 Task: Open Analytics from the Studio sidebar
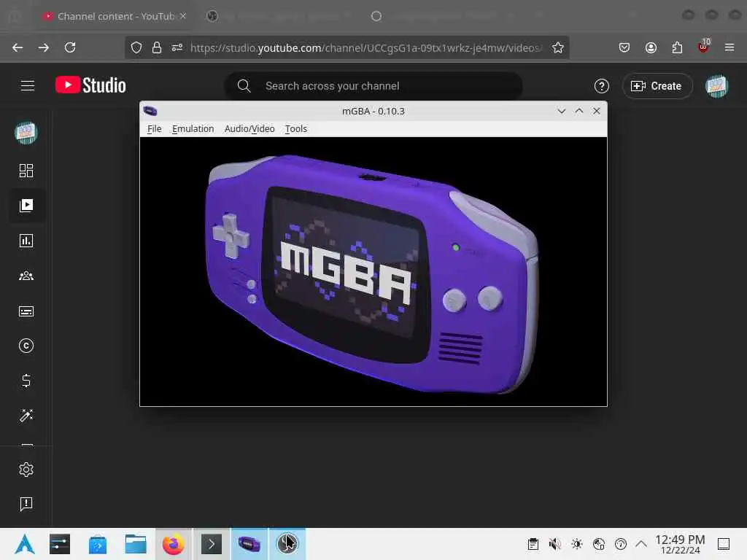[x=26, y=241]
